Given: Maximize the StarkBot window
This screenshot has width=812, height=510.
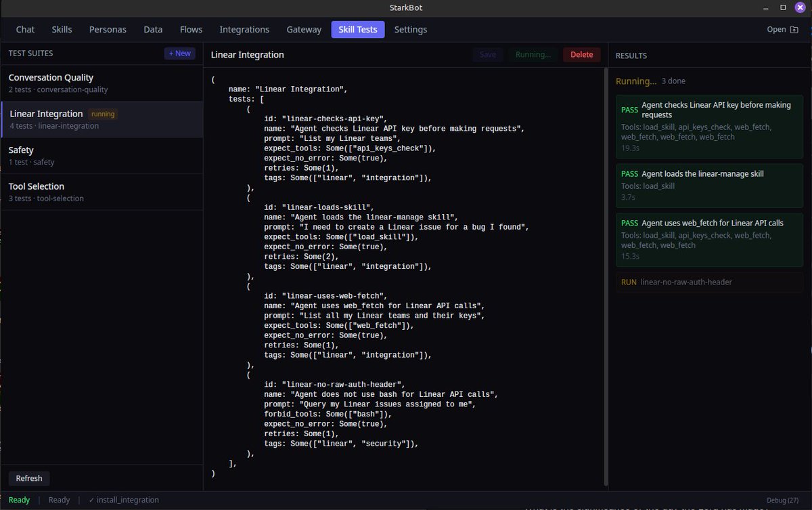Looking at the screenshot, I should tap(784, 7).
